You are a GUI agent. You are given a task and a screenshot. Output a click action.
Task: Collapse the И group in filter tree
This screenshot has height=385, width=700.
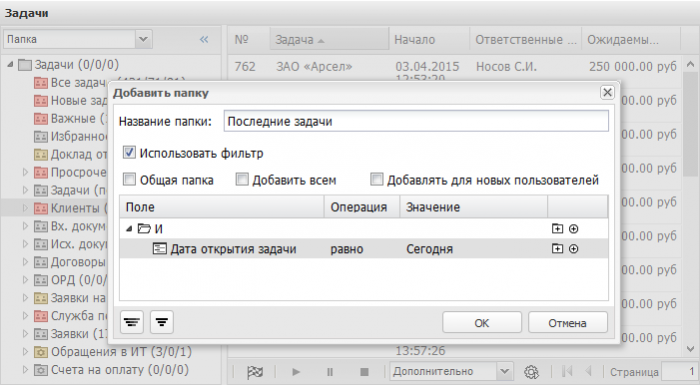click(129, 229)
